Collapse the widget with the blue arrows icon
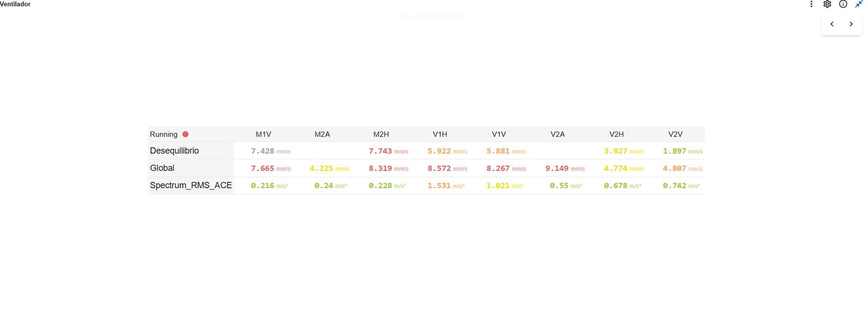 (859, 4)
